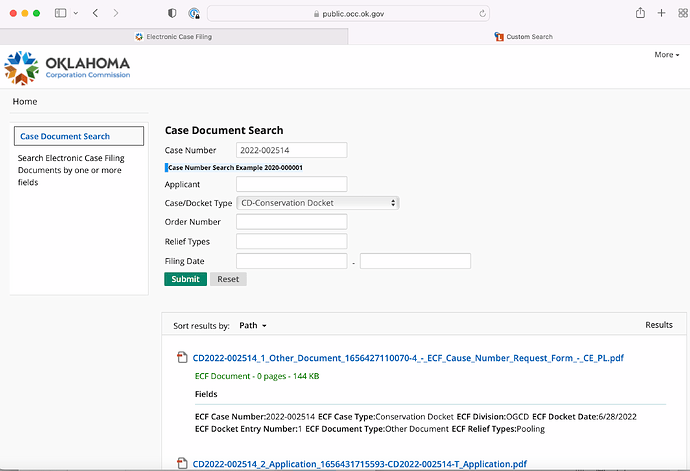The height and width of the screenshot is (471, 690).
Task: Click the Case Number Search Example text
Action: pos(235,168)
